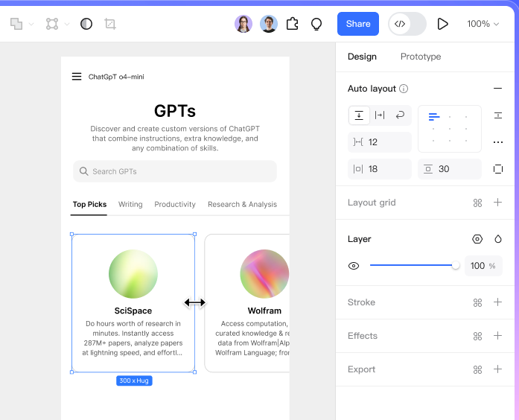The image size is (519, 420).
Task: Select horizontal layout direction icon
Action: click(380, 115)
